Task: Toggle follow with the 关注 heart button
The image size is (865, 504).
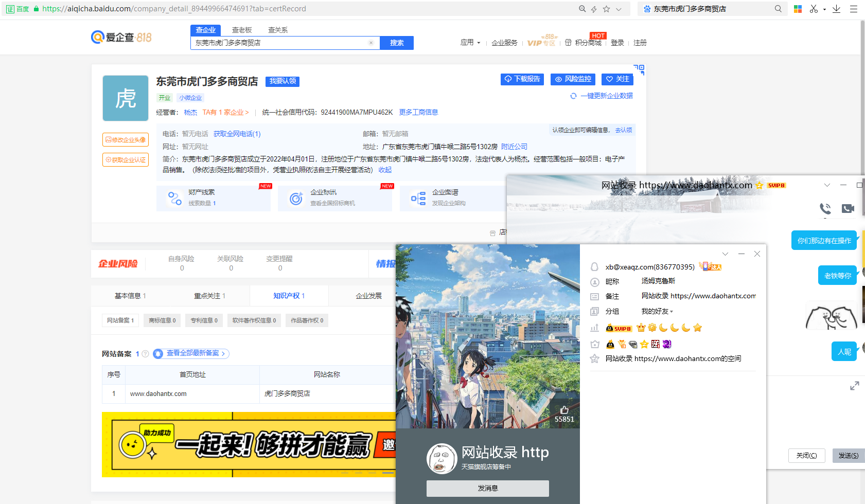Action: (617, 79)
